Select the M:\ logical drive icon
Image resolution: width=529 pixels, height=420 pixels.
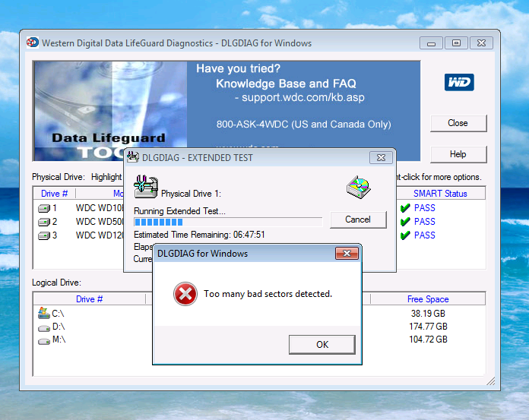coord(43,339)
